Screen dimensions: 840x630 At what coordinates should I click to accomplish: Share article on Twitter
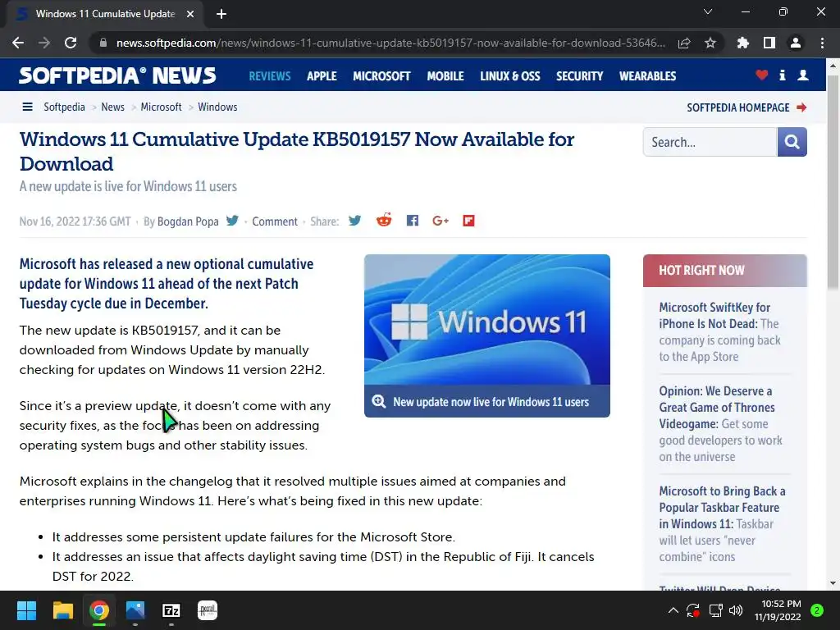point(354,221)
